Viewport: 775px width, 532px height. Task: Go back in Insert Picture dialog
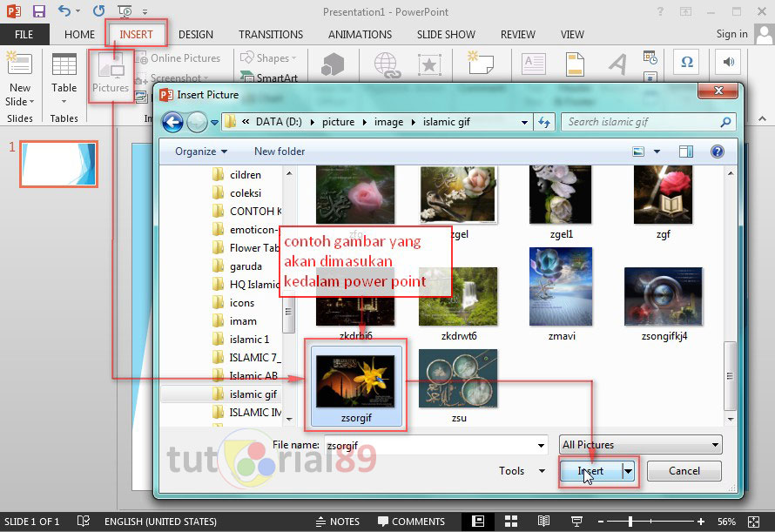172,122
